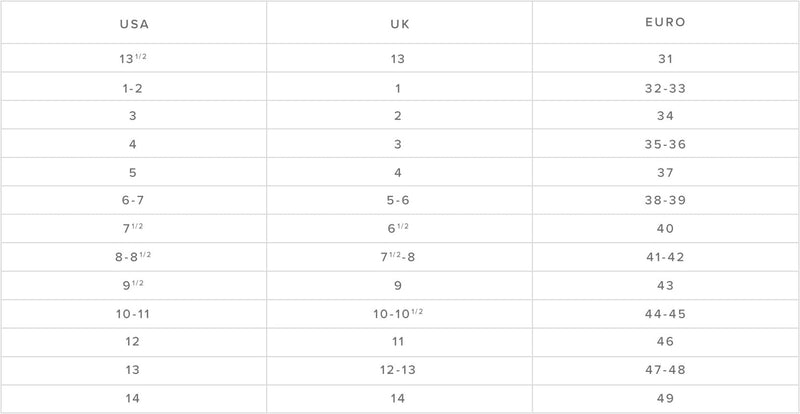Select the EURO 49 cell
The image size is (800, 414).
[665, 397]
